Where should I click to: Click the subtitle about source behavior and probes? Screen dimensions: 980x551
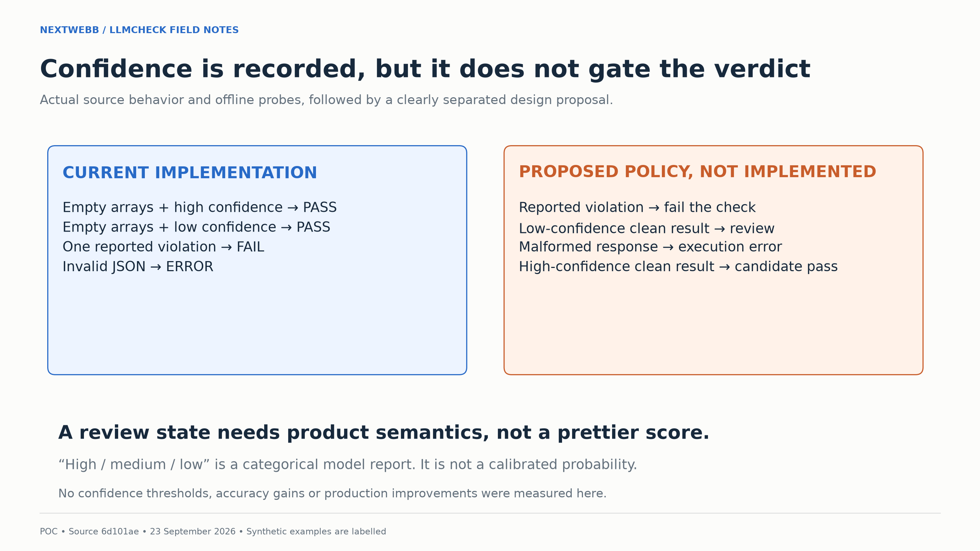click(326, 100)
